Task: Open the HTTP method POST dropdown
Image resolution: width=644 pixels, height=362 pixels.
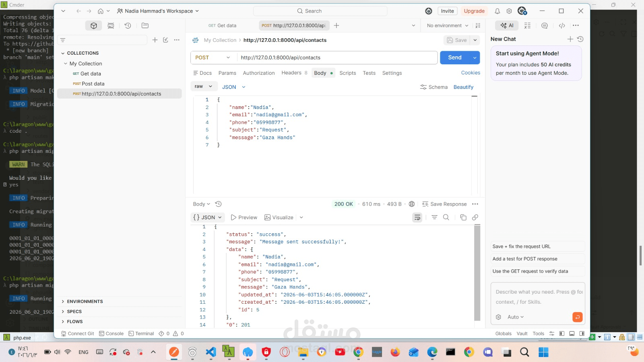Action: (x=213, y=58)
